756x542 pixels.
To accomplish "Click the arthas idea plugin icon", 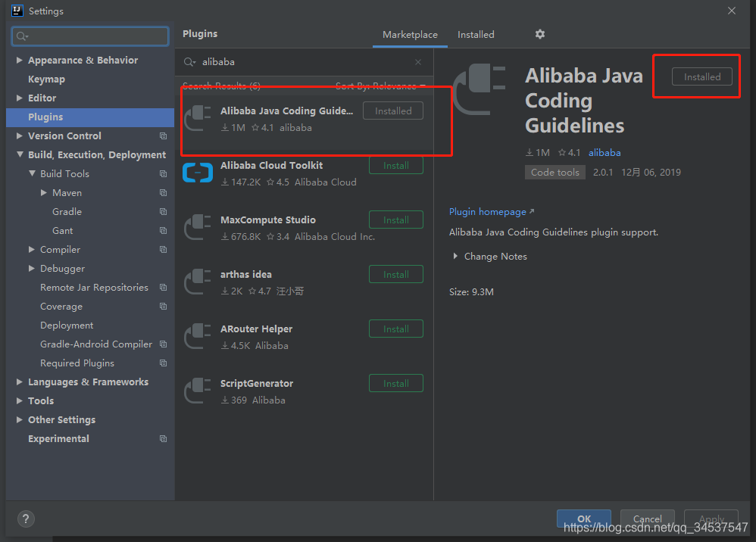I will [x=198, y=282].
